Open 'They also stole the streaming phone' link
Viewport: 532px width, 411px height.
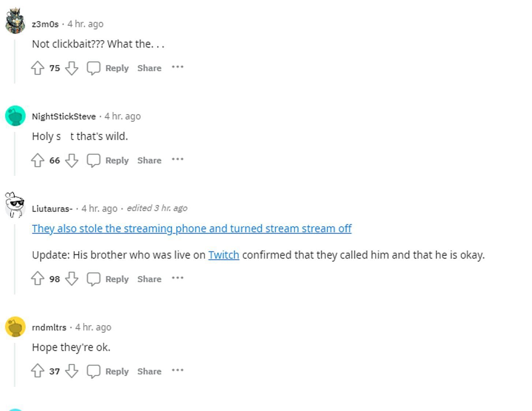point(191,229)
